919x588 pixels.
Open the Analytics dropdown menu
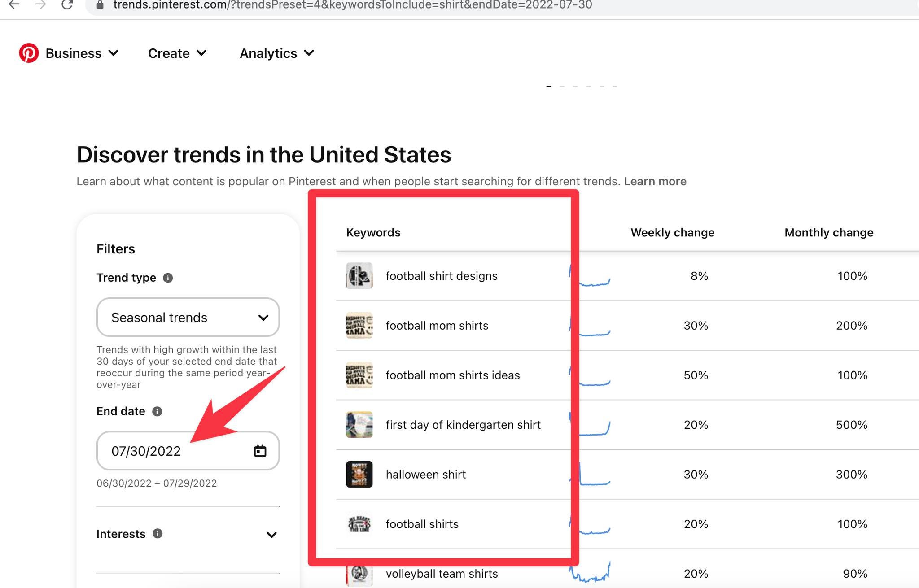277,53
